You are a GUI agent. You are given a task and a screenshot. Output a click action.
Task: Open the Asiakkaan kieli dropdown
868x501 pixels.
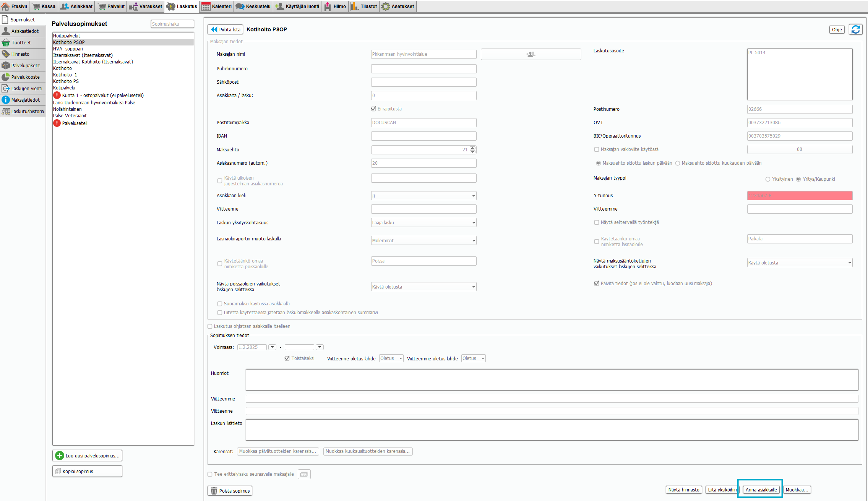(423, 196)
